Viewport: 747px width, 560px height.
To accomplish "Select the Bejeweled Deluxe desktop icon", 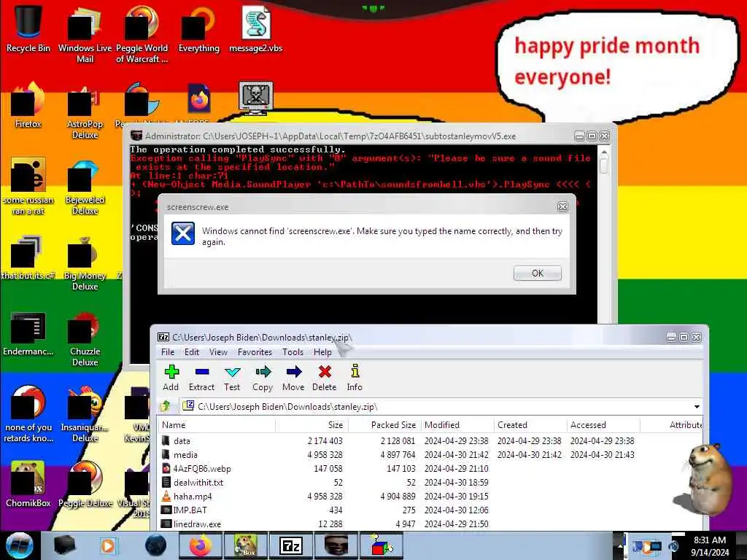I will [85, 187].
